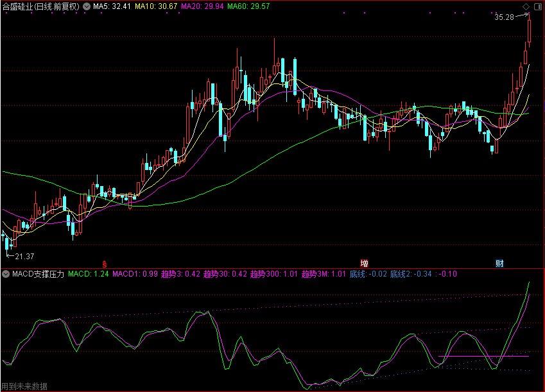
Task: Select the 趋势3: 0.42 value
Action: point(181,274)
